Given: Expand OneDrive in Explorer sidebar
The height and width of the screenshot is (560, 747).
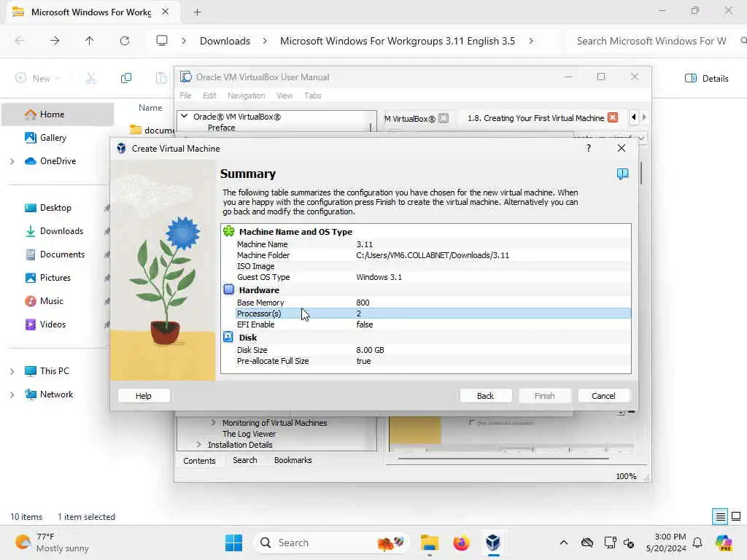Looking at the screenshot, I should [x=12, y=161].
